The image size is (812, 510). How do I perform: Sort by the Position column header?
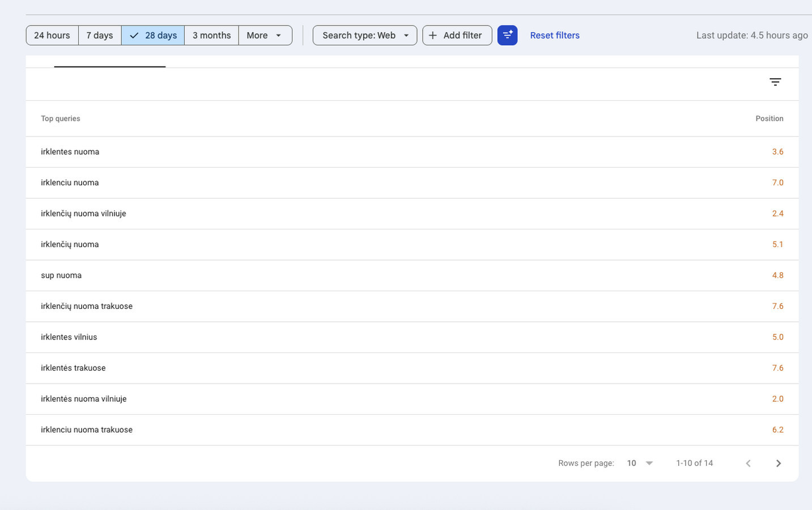coord(769,118)
